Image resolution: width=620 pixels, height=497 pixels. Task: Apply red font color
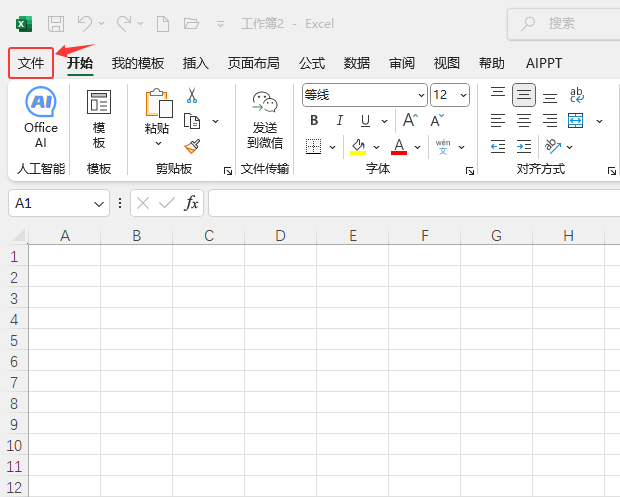point(399,147)
